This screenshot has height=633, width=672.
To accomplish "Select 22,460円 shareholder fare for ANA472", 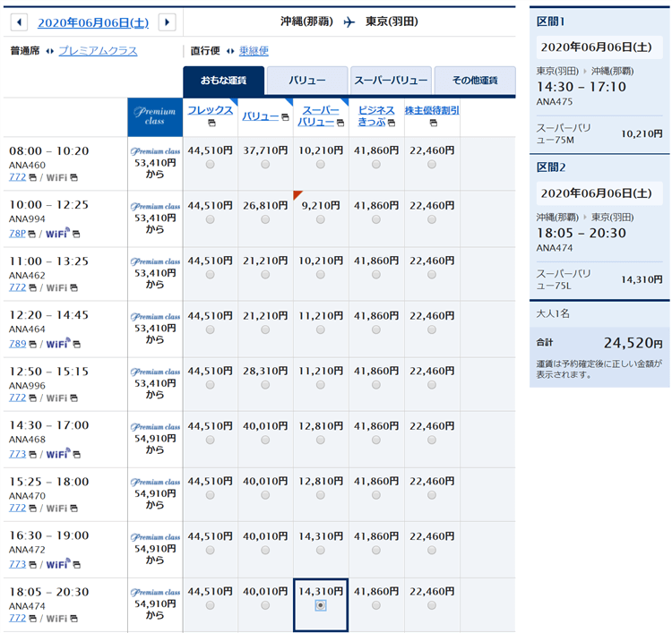I will (x=432, y=551).
